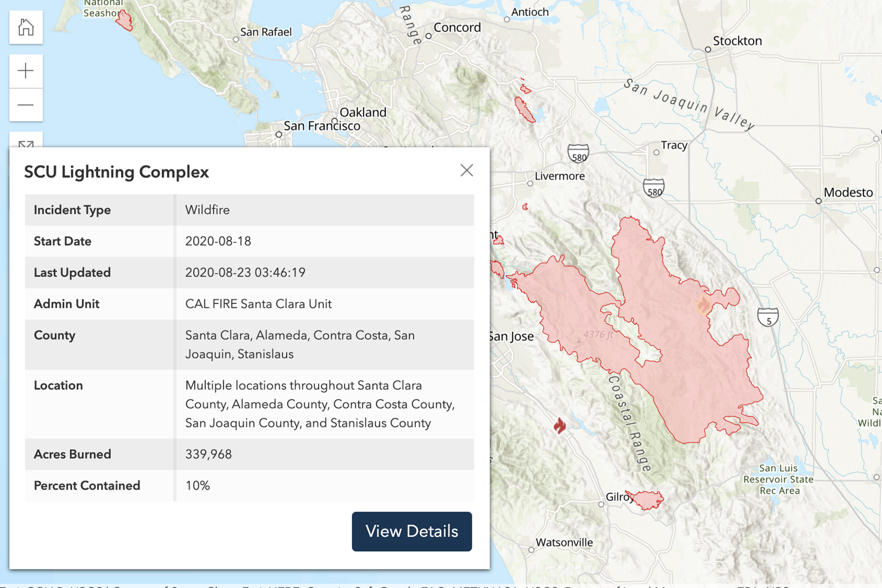Viewport: 882px width, 588px height.
Task: Click the Interstate 5 highway shield
Action: (768, 317)
